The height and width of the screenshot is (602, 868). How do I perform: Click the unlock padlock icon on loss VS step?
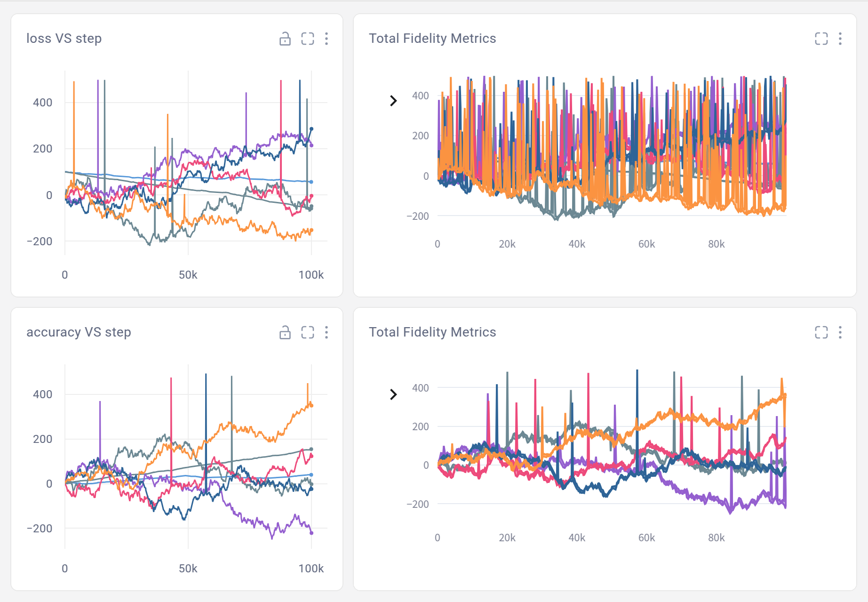point(285,39)
